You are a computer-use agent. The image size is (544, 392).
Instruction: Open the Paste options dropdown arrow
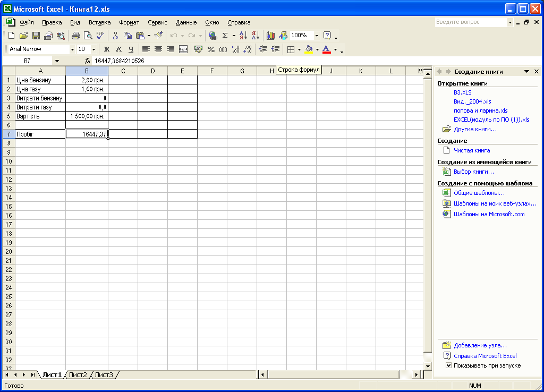click(149, 36)
